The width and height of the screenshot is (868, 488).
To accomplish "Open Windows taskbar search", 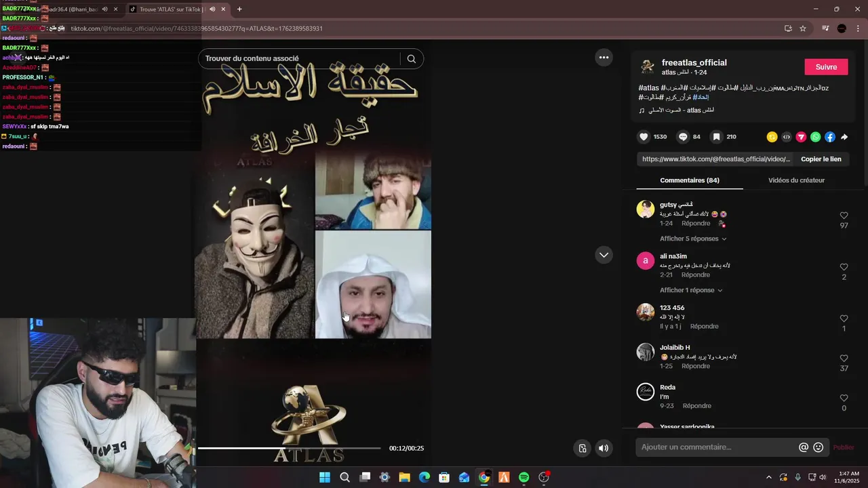I will click(x=344, y=477).
